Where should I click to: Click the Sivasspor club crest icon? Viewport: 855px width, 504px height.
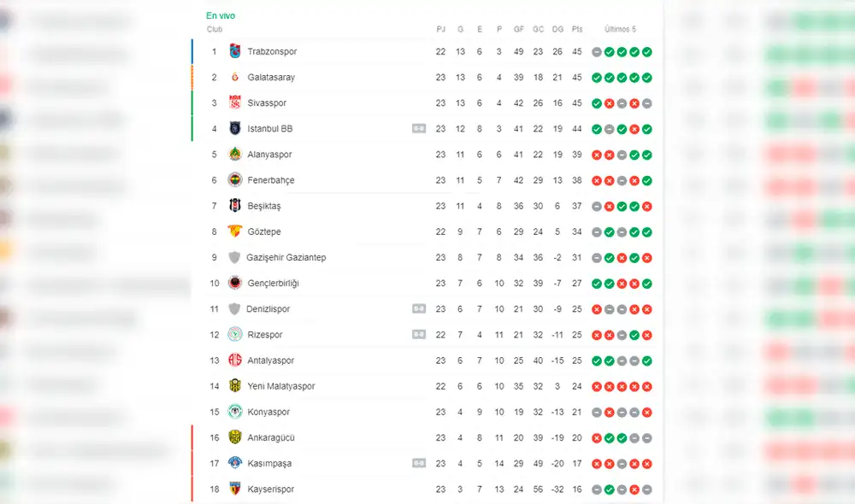[235, 103]
